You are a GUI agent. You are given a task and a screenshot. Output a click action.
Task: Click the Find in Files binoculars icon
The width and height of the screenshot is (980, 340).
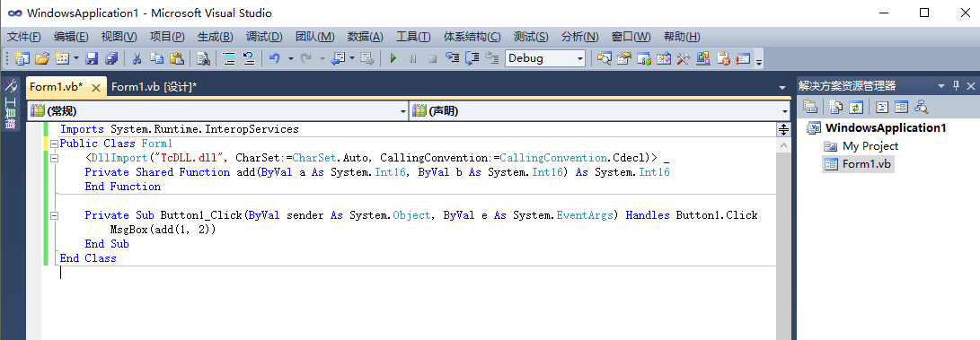point(203,58)
